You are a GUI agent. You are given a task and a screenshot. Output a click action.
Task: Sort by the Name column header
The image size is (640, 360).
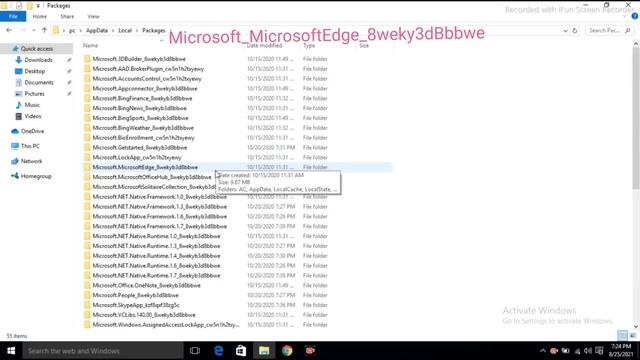90,45
